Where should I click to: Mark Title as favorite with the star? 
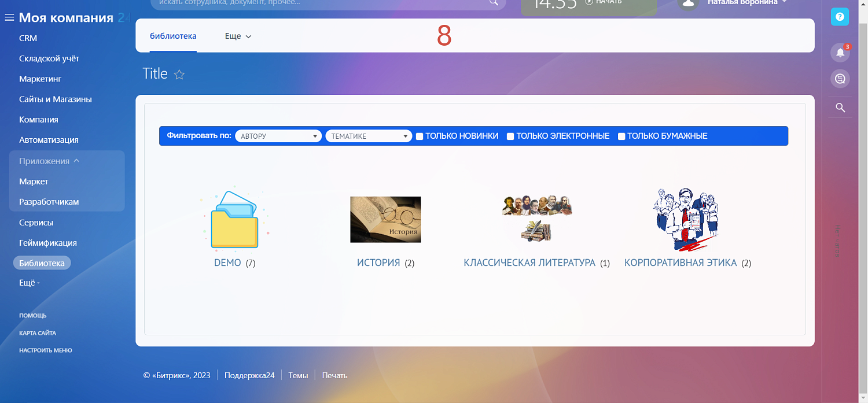(x=179, y=75)
